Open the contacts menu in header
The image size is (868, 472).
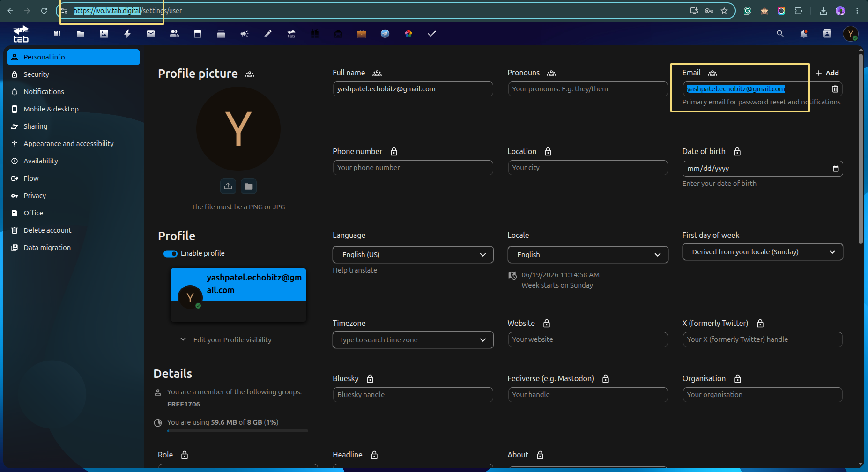[827, 34]
